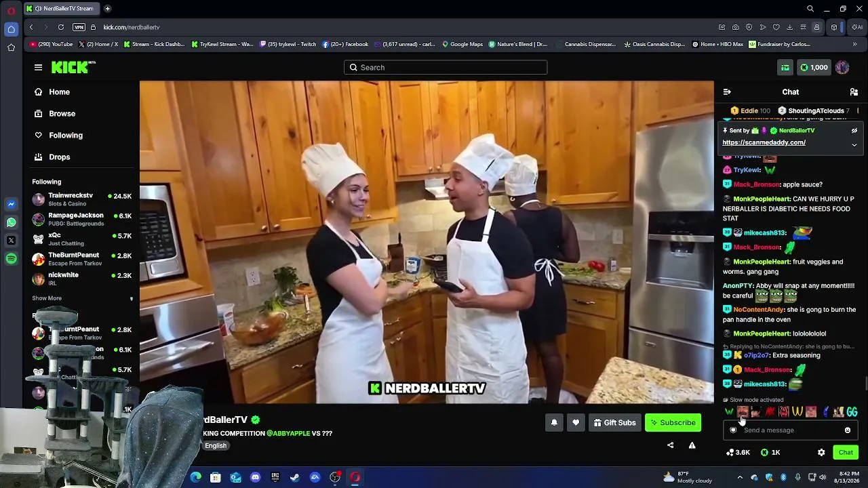Expand the pinned message chevron

click(854, 144)
